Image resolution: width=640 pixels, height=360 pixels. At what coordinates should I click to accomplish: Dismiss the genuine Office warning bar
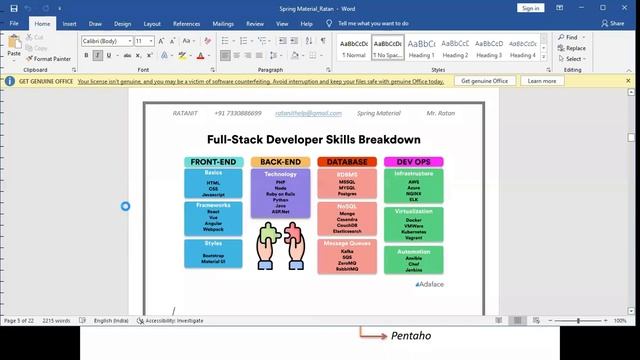(x=628, y=81)
